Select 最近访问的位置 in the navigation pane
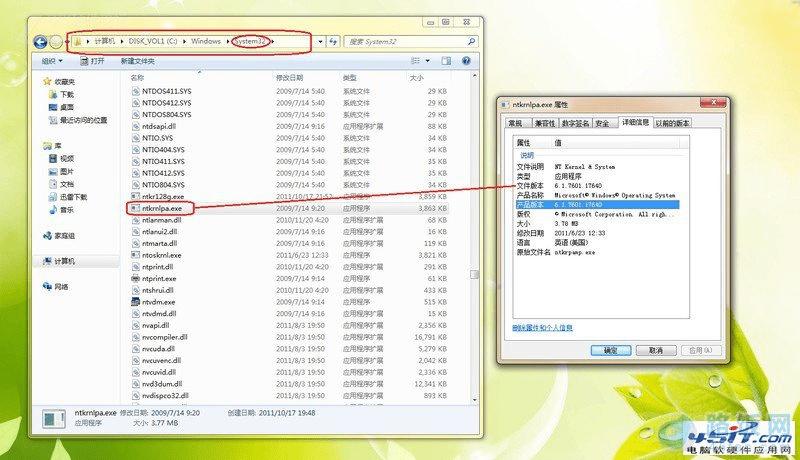Screen dimensions: 800x460 [78, 120]
